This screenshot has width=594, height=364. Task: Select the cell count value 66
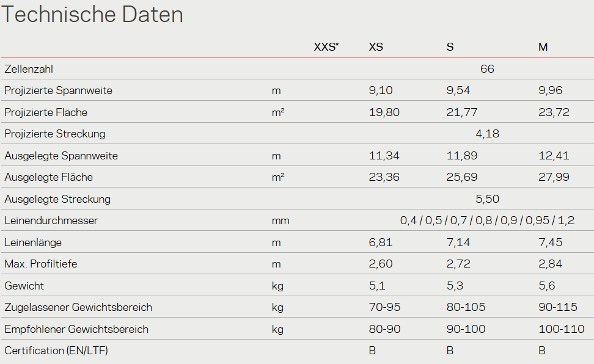[x=487, y=69]
